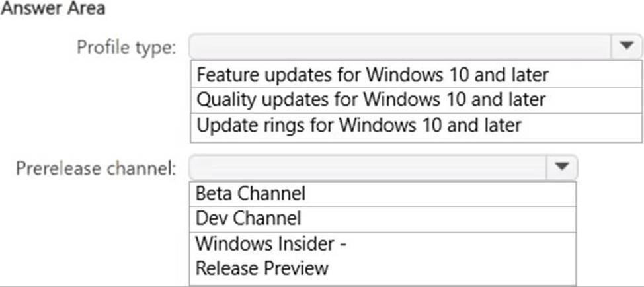
Task: Click the words Feature updates in list
Action: (243, 74)
